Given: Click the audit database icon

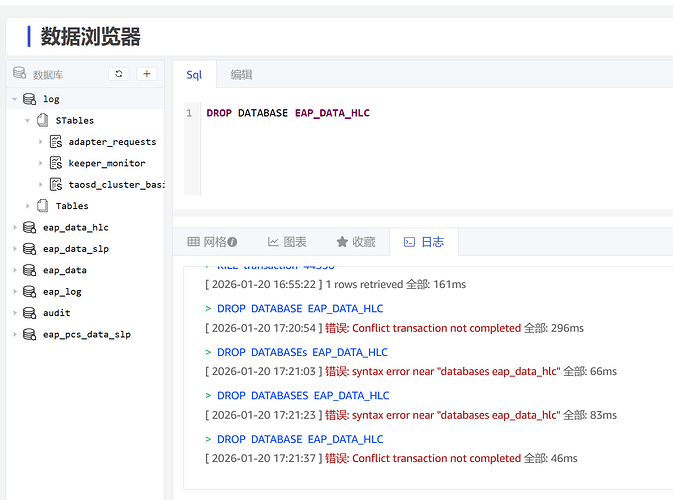Looking at the screenshot, I should coord(30,313).
